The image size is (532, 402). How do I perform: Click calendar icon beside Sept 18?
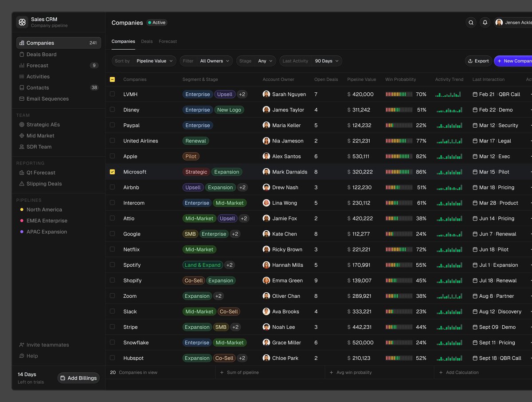(x=475, y=358)
